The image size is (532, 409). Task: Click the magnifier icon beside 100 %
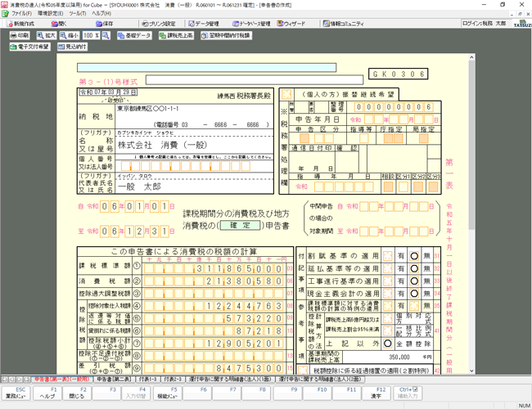click(106, 35)
